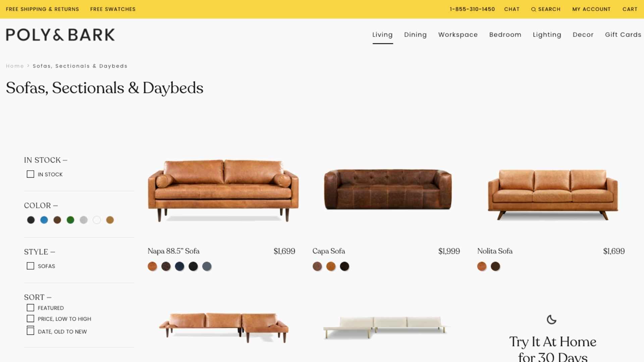
Task: Navigate to the Dining menu tab
Action: pos(415,35)
